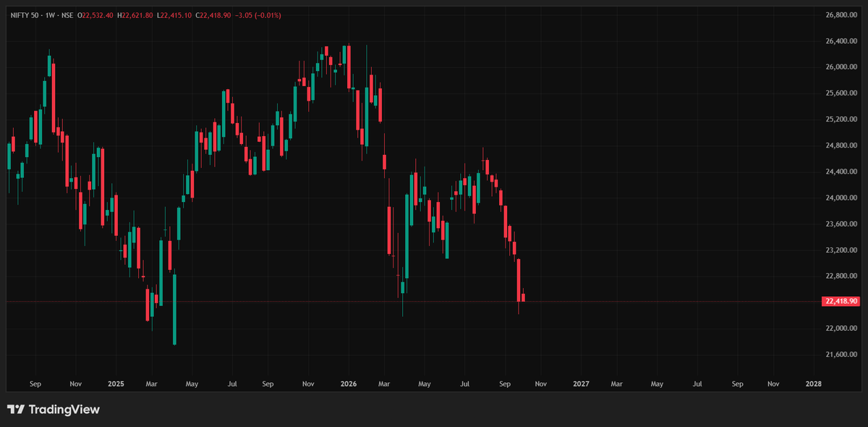Click the 21,600.00 price axis label

pyautogui.click(x=841, y=354)
